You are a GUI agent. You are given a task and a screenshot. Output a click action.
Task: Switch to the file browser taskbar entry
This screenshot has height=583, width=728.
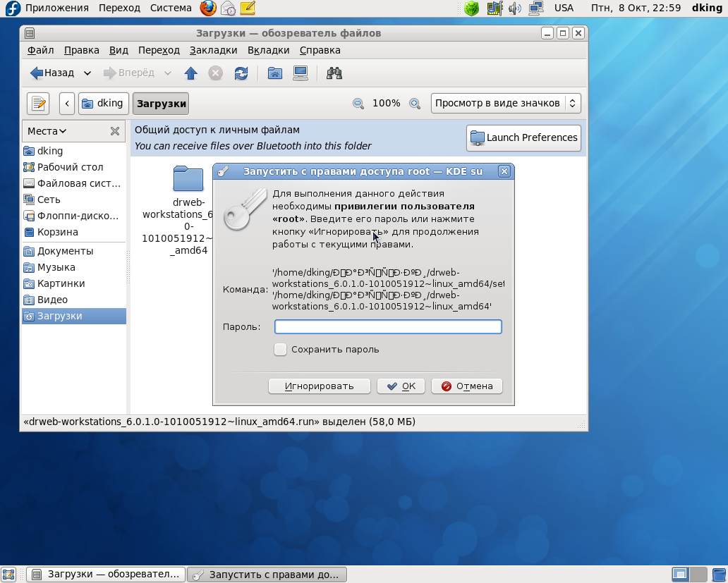pyautogui.click(x=106, y=575)
